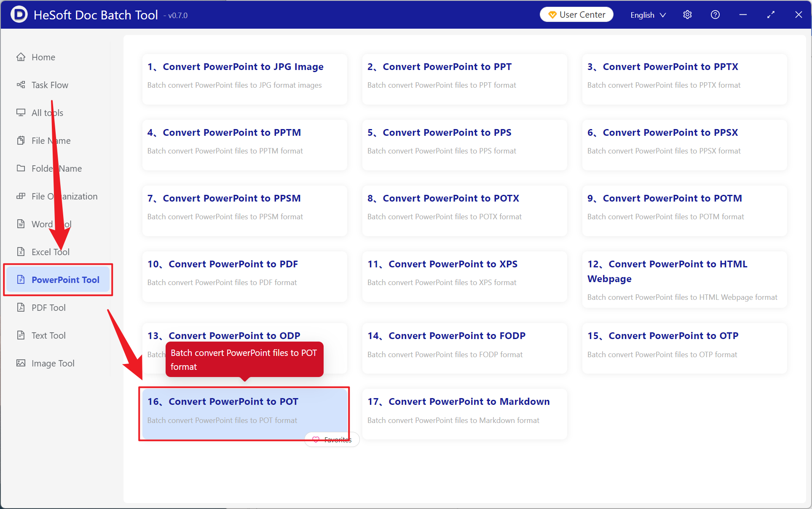Click the Text Tool document icon
This screenshot has height=509, width=812.
tap(21, 335)
